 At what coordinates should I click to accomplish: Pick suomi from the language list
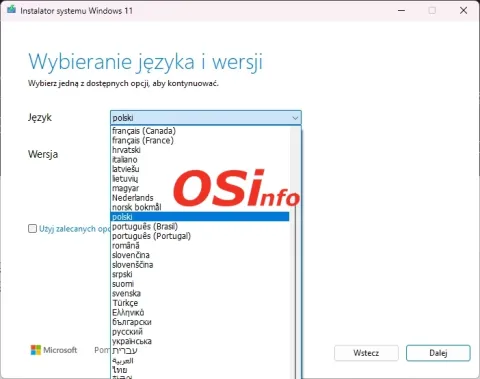click(200, 284)
